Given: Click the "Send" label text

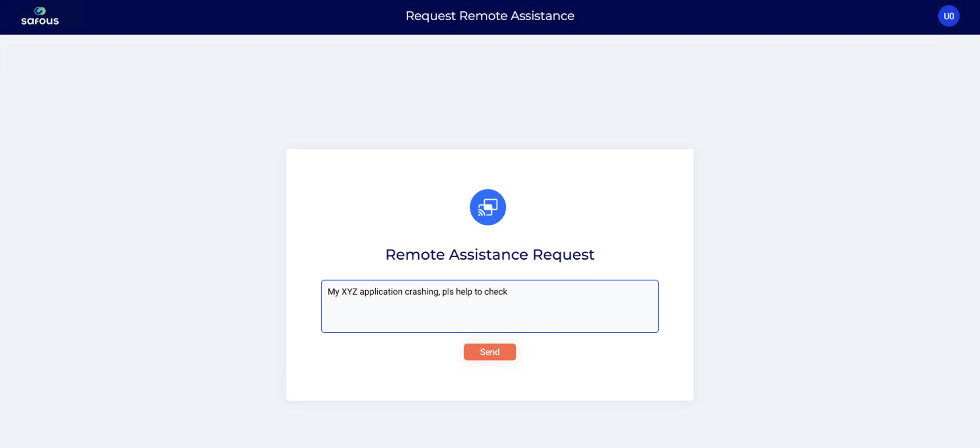Looking at the screenshot, I should pyautogui.click(x=490, y=352).
